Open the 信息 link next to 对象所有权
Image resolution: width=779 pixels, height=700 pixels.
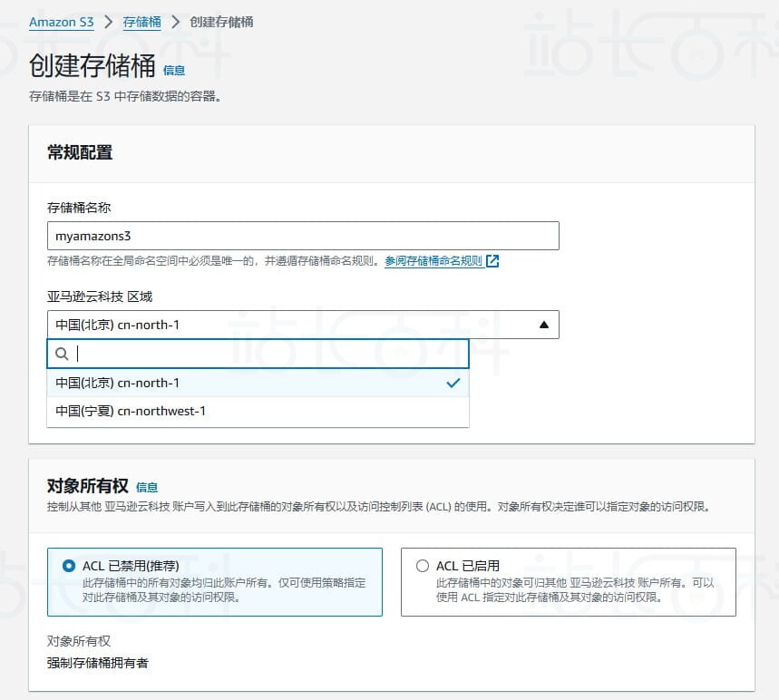pyautogui.click(x=147, y=487)
